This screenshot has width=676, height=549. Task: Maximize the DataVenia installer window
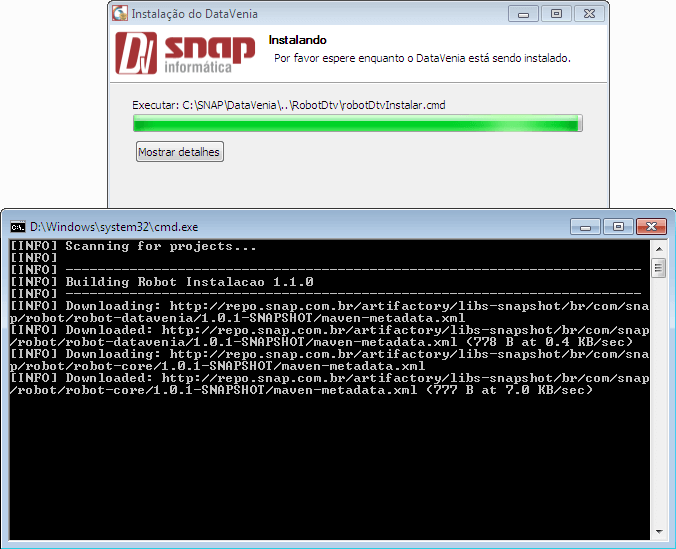pos(557,14)
